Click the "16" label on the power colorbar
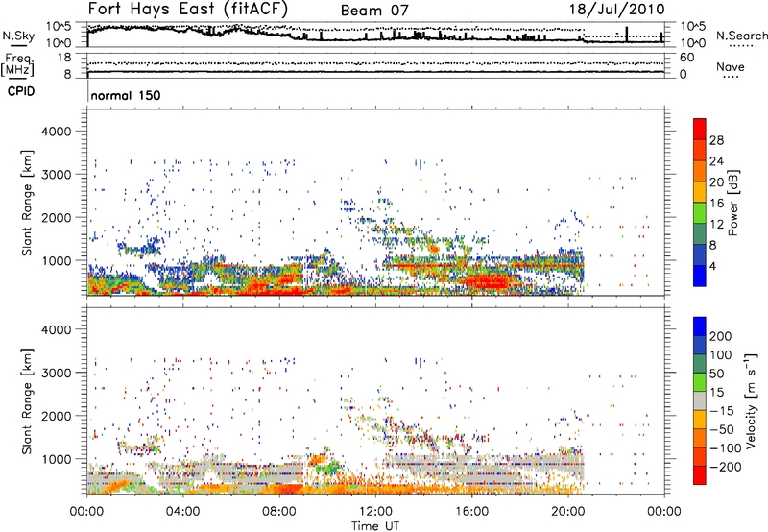This screenshot has width=768, height=532. [x=716, y=204]
